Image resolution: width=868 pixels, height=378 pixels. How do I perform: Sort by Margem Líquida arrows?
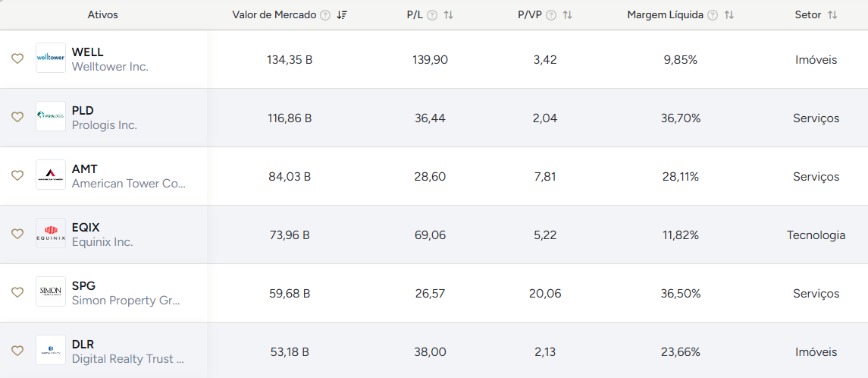point(729,15)
